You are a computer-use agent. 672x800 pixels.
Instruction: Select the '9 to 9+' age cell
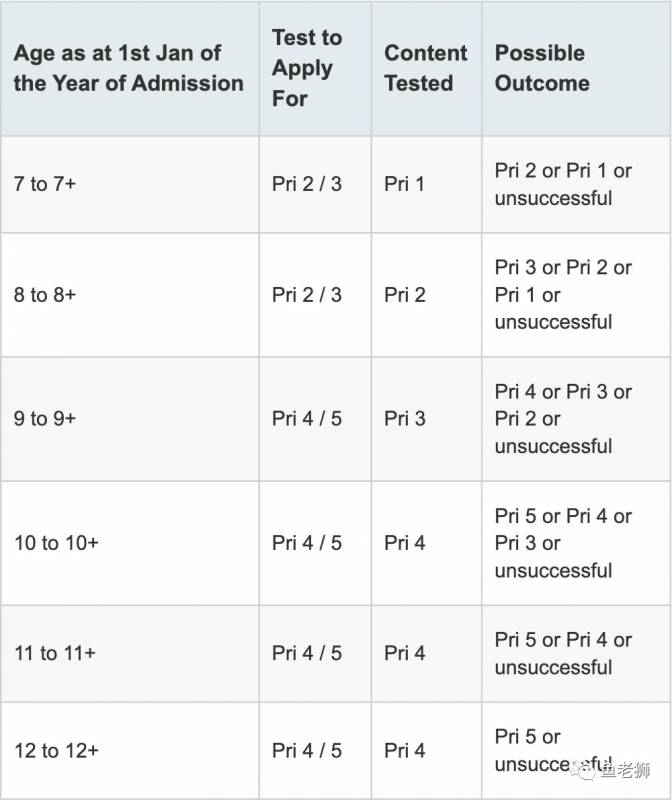click(x=45, y=419)
